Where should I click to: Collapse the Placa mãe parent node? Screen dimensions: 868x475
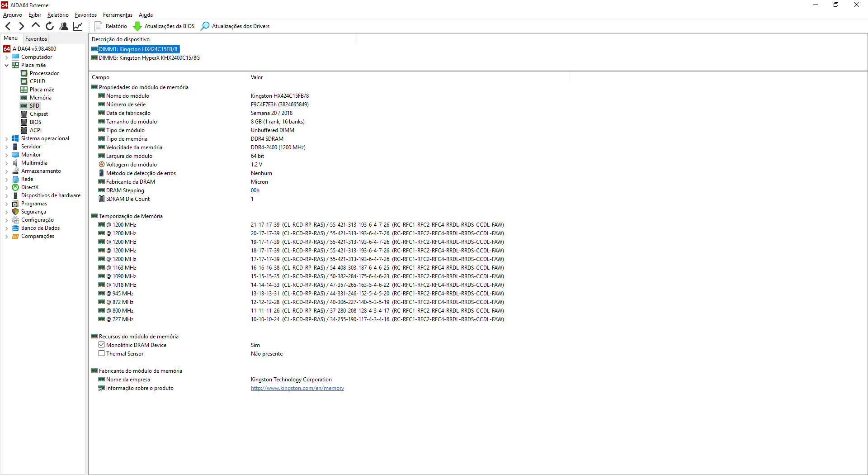pyautogui.click(x=6, y=65)
